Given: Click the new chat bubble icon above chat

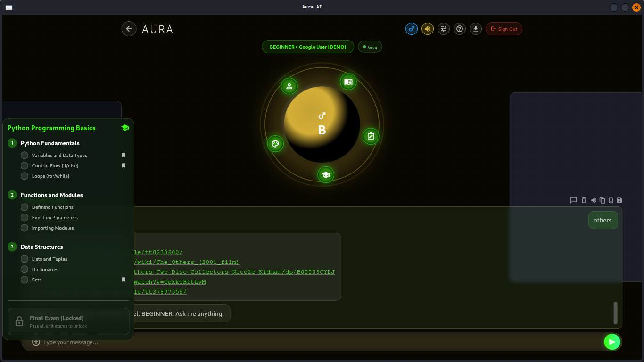Looking at the screenshot, I should tap(574, 200).
